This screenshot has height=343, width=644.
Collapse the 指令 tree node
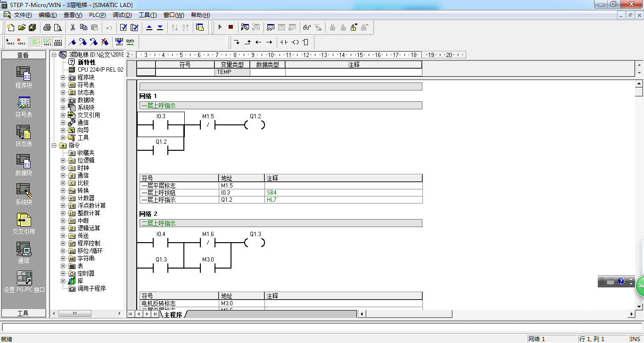(54, 145)
